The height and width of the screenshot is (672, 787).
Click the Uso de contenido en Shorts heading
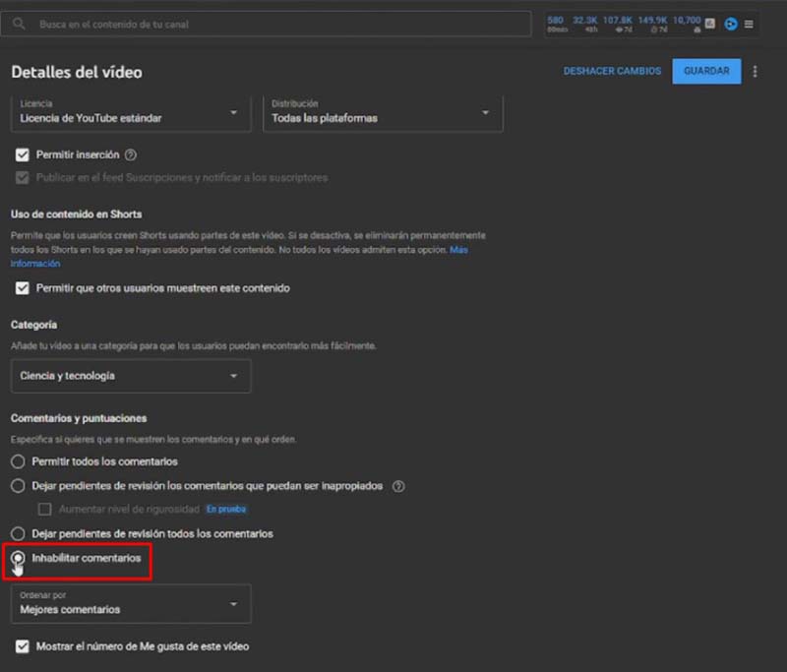(77, 214)
